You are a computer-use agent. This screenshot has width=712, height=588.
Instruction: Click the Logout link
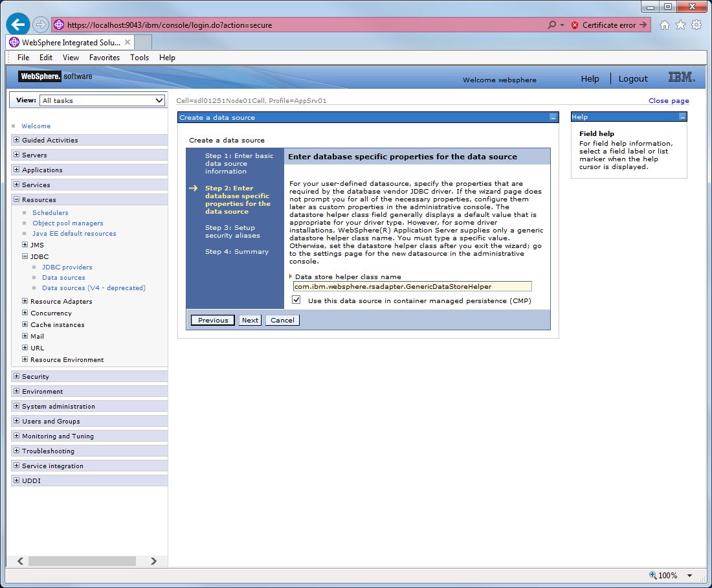pyautogui.click(x=633, y=78)
